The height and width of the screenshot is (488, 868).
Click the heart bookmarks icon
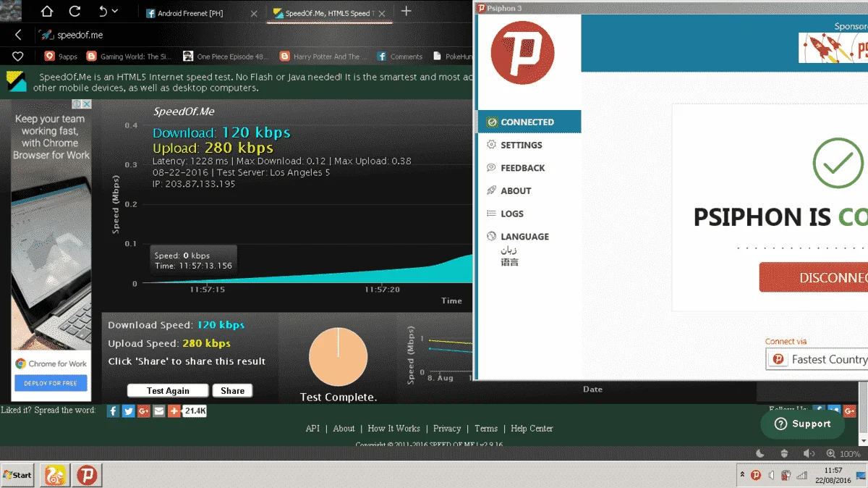tap(18, 56)
